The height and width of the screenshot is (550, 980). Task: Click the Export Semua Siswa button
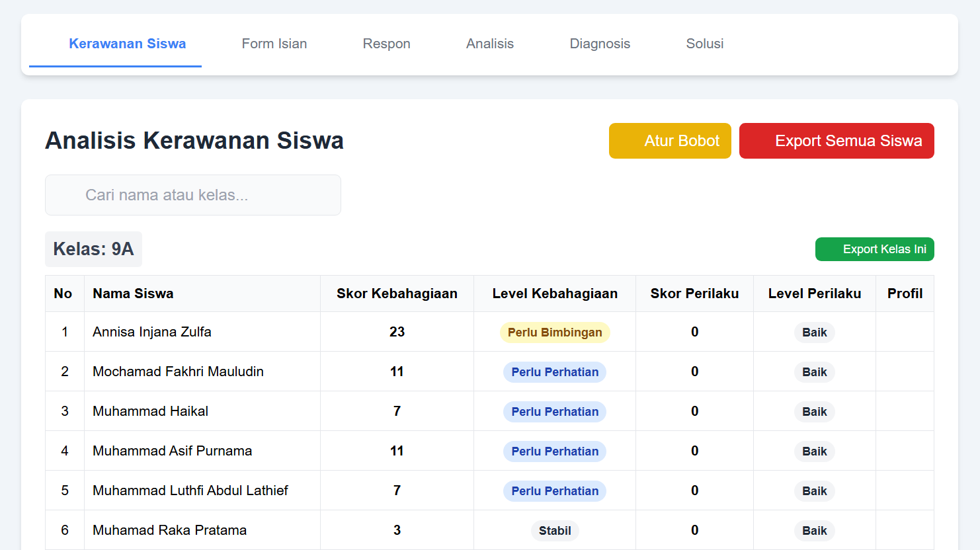coord(837,140)
